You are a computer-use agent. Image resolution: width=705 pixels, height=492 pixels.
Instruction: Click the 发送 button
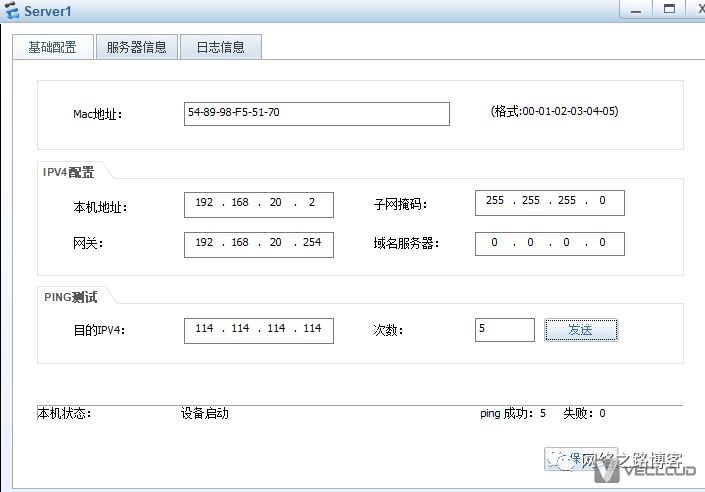pyautogui.click(x=581, y=330)
